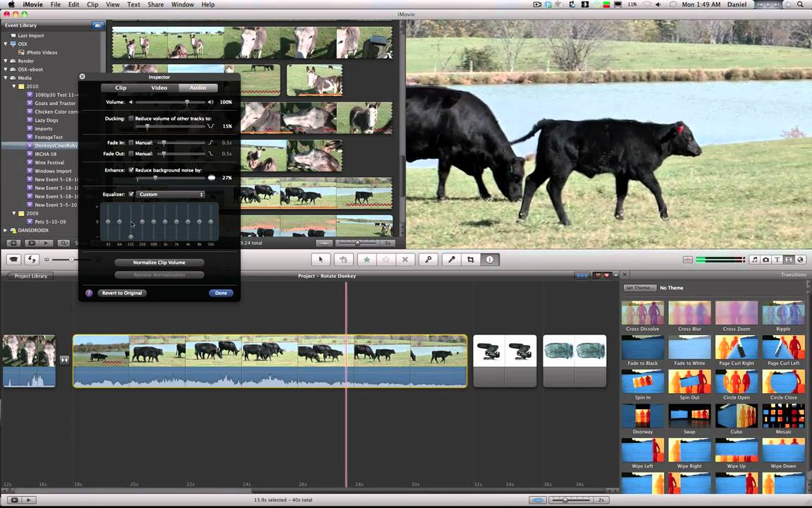Viewport: 812px width, 508px height.
Task: Go back to Project Library
Action: (x=30, y=276)
